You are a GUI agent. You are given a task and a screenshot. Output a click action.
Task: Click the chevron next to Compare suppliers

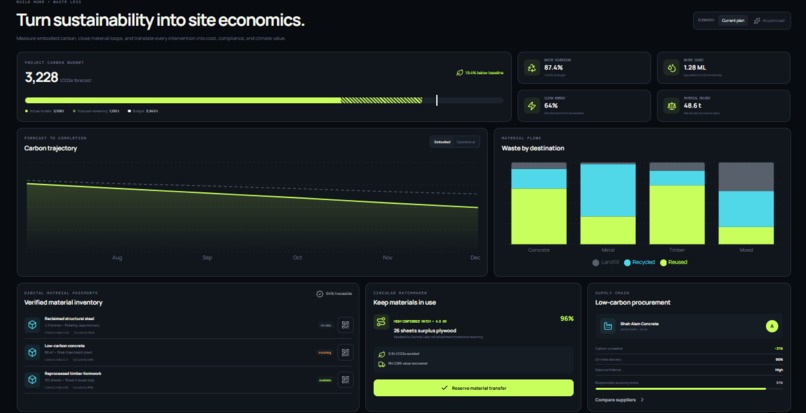(x=642, y=400)
